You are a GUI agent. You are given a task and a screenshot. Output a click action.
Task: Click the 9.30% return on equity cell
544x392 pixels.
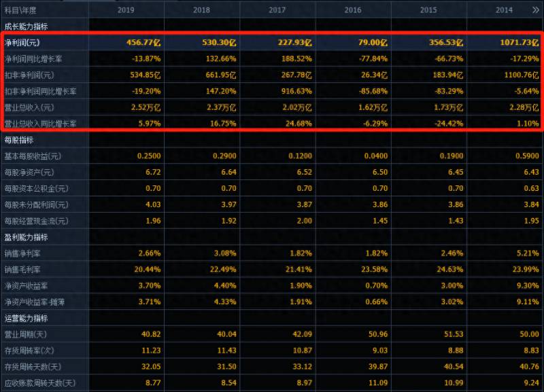pos(528,286)
